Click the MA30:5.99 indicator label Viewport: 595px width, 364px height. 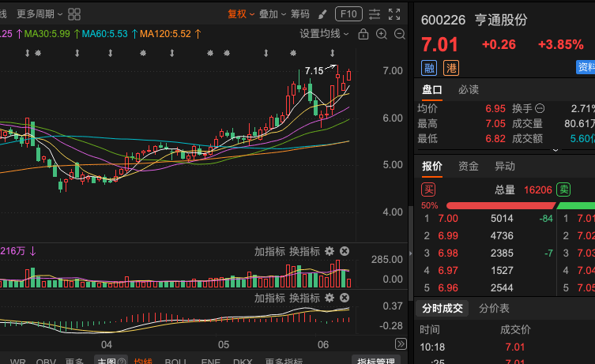(47, 34)
